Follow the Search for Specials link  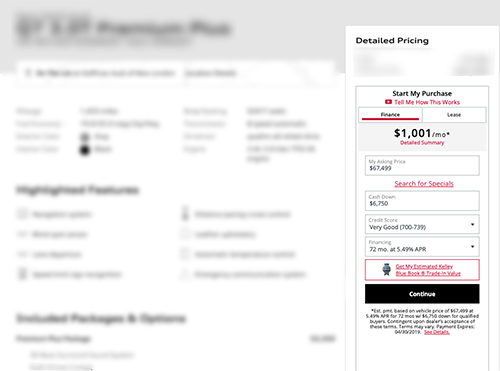pos(424,184)
